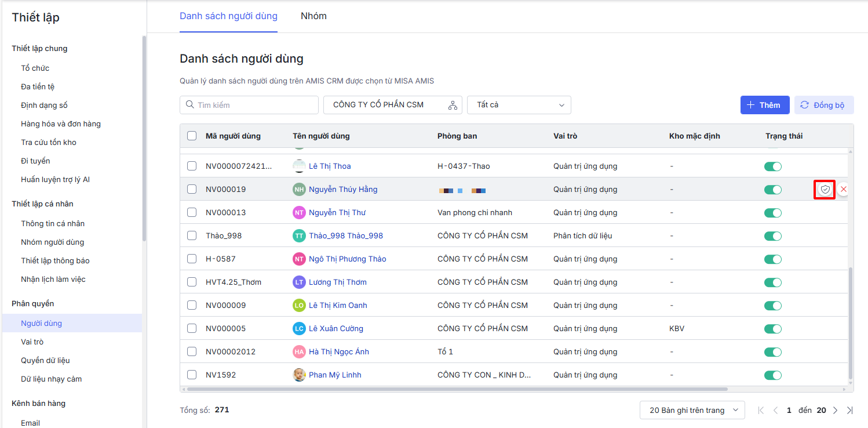
Task: Open Vai trò in the sidebar menu
Action: pos(32,342)
